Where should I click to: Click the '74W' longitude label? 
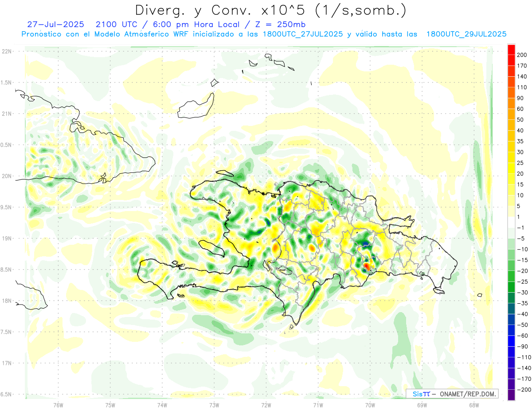pos(162,405)
